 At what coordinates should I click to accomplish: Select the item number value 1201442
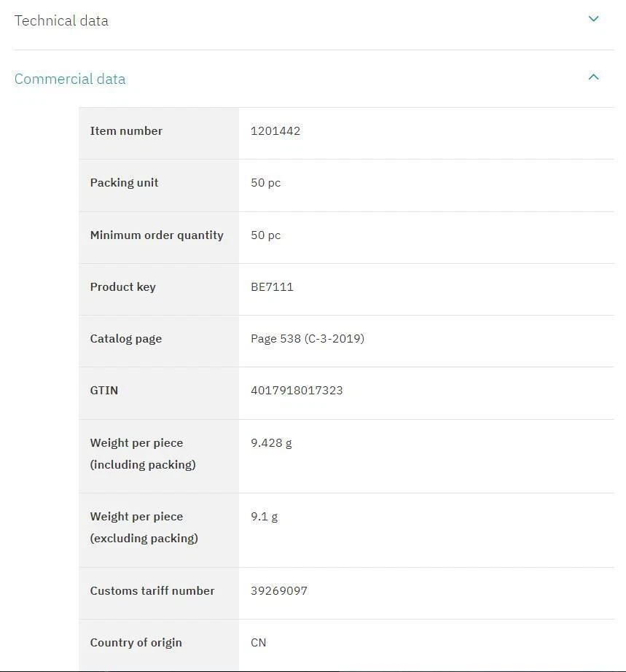275,131
